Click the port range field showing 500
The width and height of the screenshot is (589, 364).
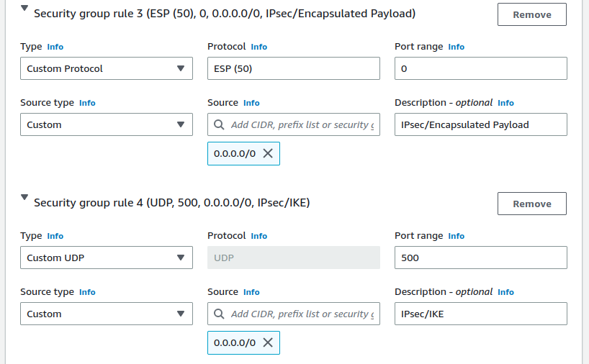tap(480, 258)
